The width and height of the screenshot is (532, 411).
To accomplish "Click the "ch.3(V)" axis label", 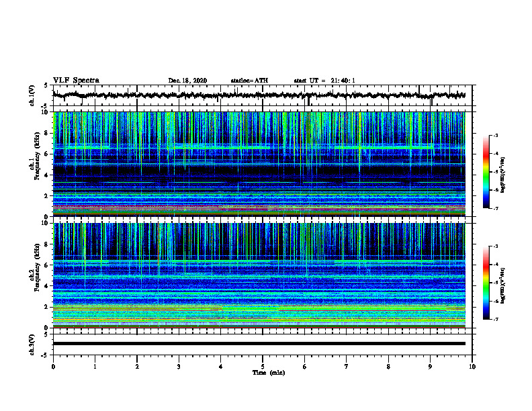I will point(32,345).
